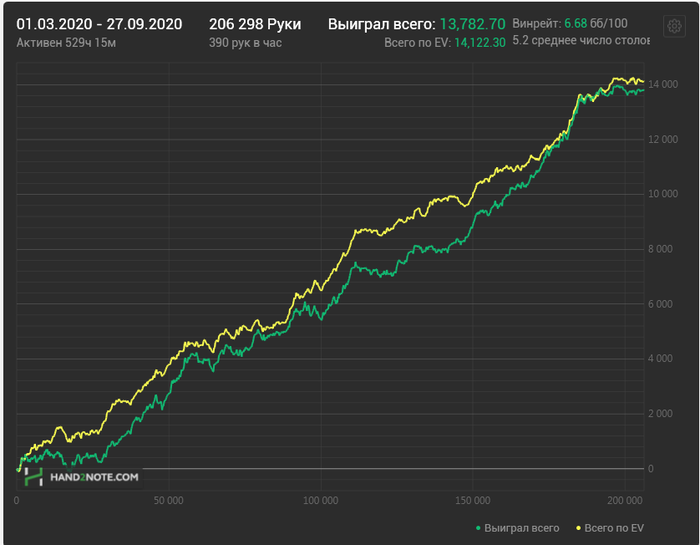Image resolution: width=700 pixels, height=545 pixels.
Task: Toggle the green 'Выиграл всего' legend series
Action: [517, 528]
